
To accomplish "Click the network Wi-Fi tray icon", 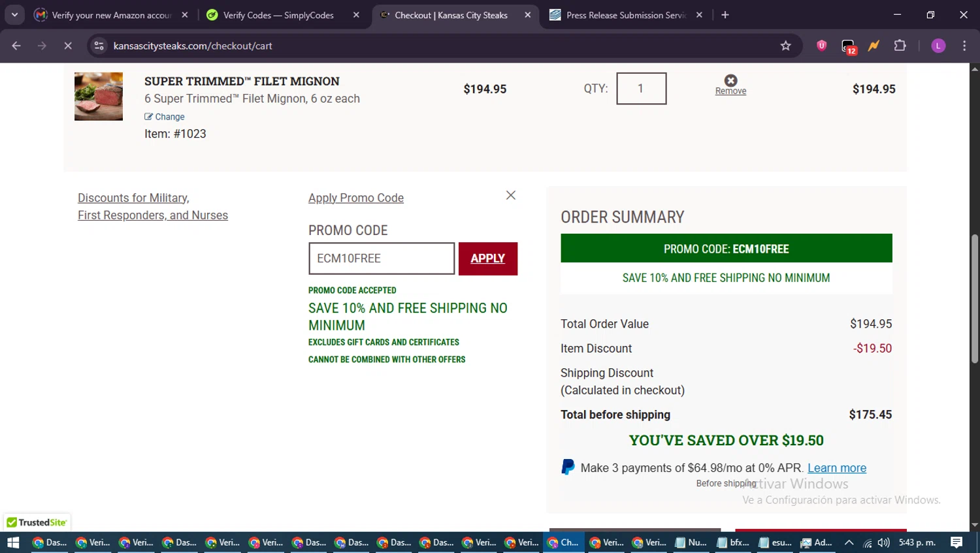I will click(x=868, y=543).
